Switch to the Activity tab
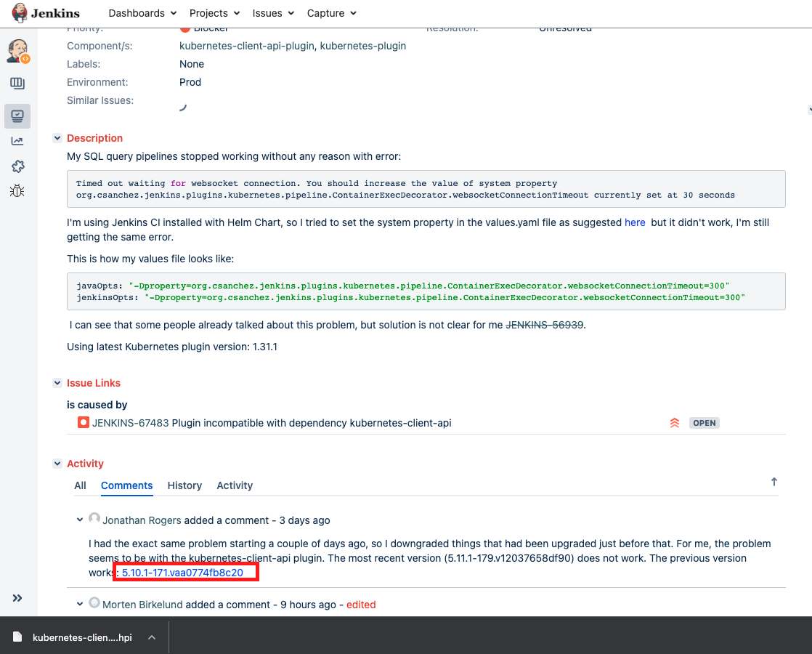Screen dimensions: 812x654 [x=235, y=485]
